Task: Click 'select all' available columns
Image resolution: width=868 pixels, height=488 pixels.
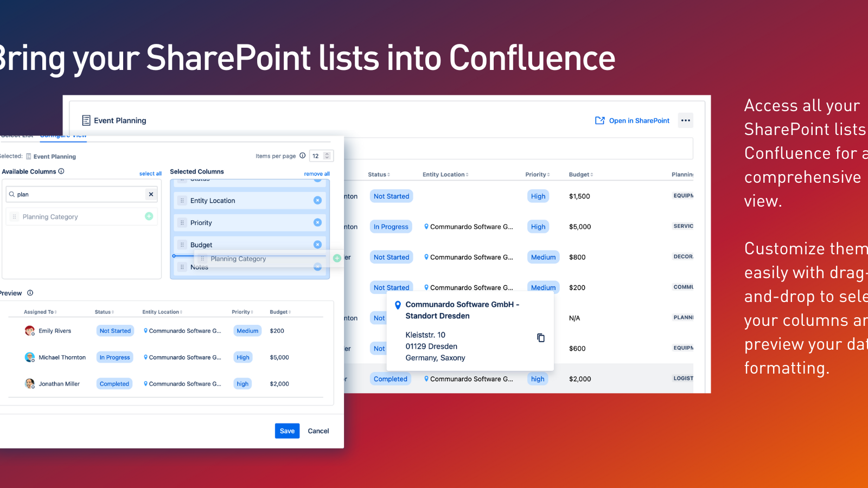Action: tap(150, 174)
